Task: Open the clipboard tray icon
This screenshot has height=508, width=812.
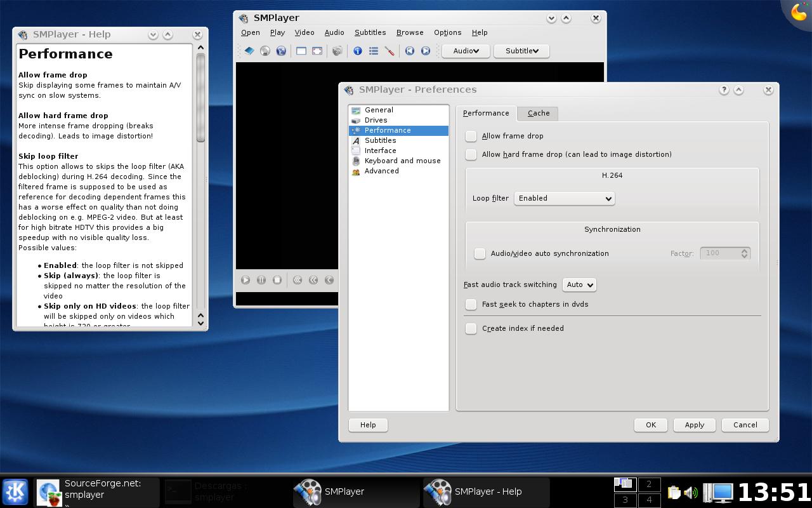Action: point(674,493)
